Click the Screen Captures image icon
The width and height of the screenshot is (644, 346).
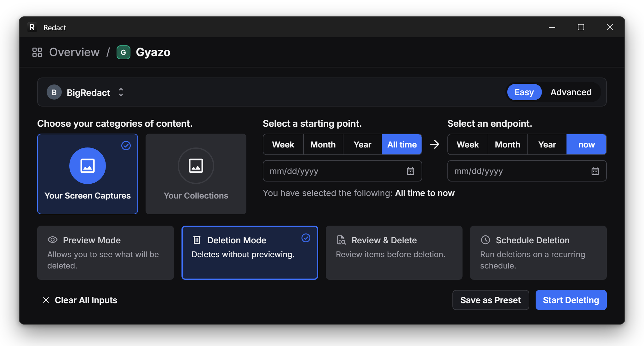[88, 166]
